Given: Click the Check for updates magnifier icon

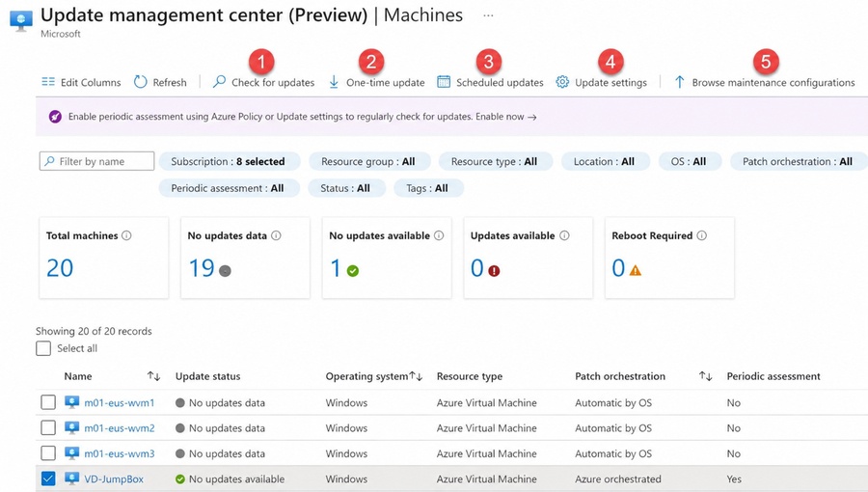Looking at the screenshot, I should pos(219,81).
